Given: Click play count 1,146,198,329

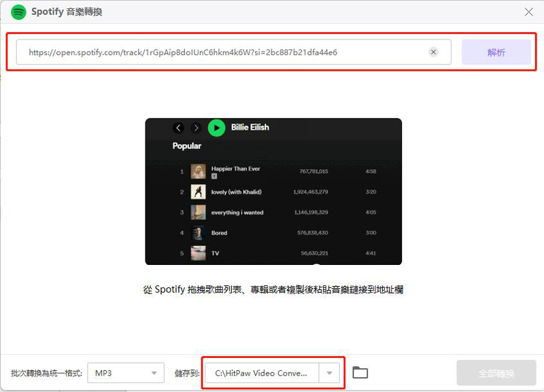Looking at the screenshot, I should 311,212.
